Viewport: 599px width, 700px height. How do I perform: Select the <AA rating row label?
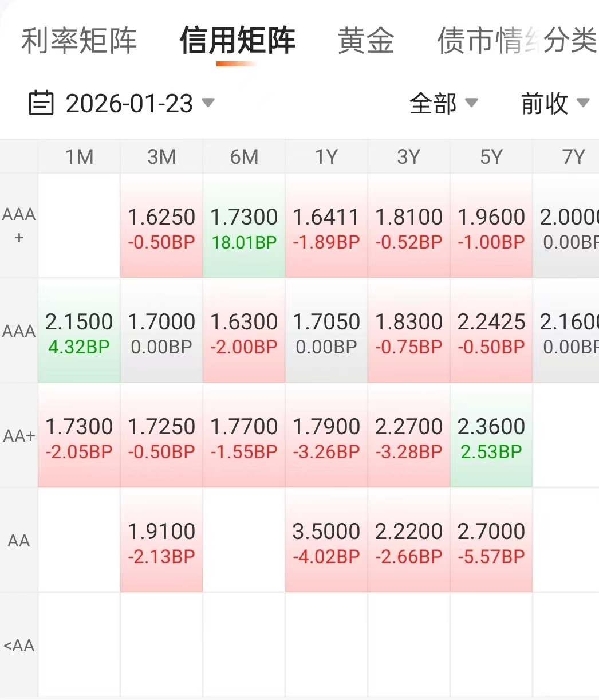[x=19, y=646]
